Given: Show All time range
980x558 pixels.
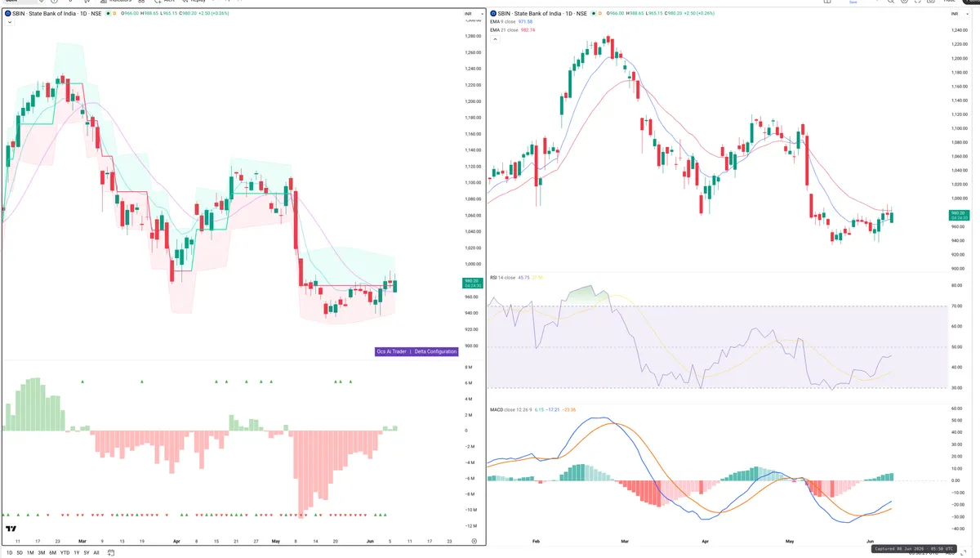Looking at the screenshot, I should [x=96, y=552].
